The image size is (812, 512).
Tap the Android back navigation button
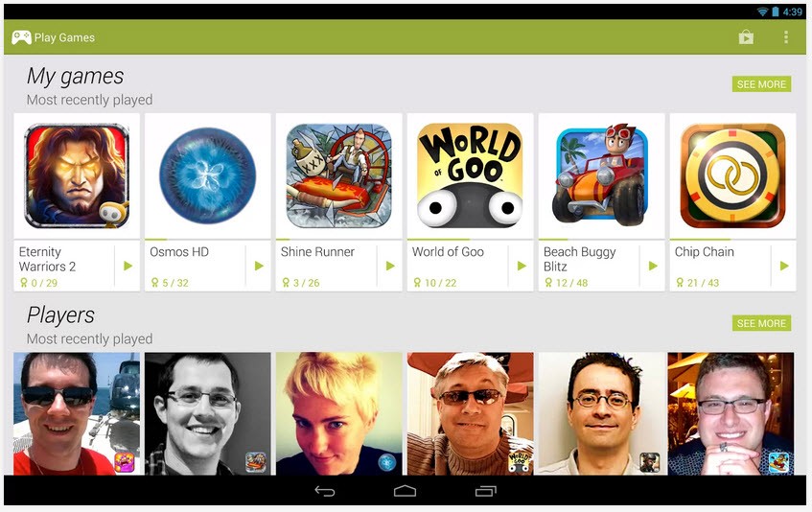[325, 491]
